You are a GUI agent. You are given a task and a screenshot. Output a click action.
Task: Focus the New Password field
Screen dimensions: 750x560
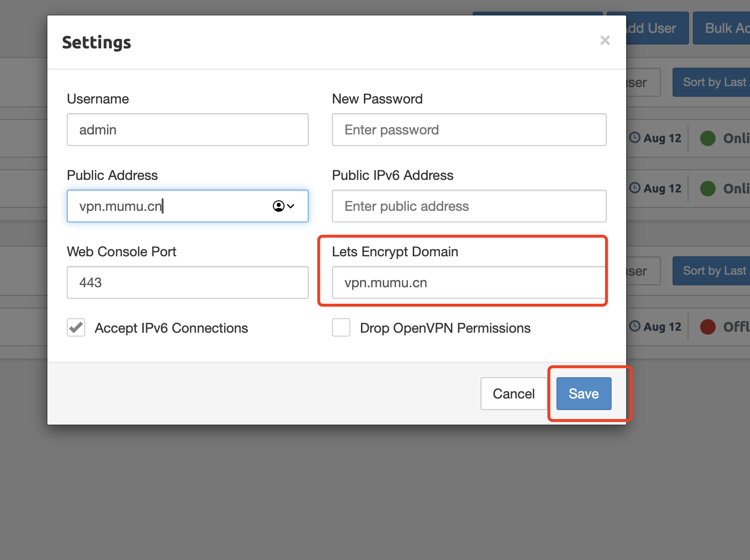point(469,130)
